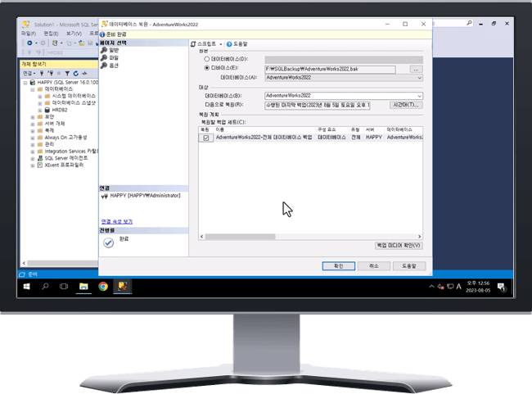Open the destination 데이터베이스(B) dropdown

[419, 96]
